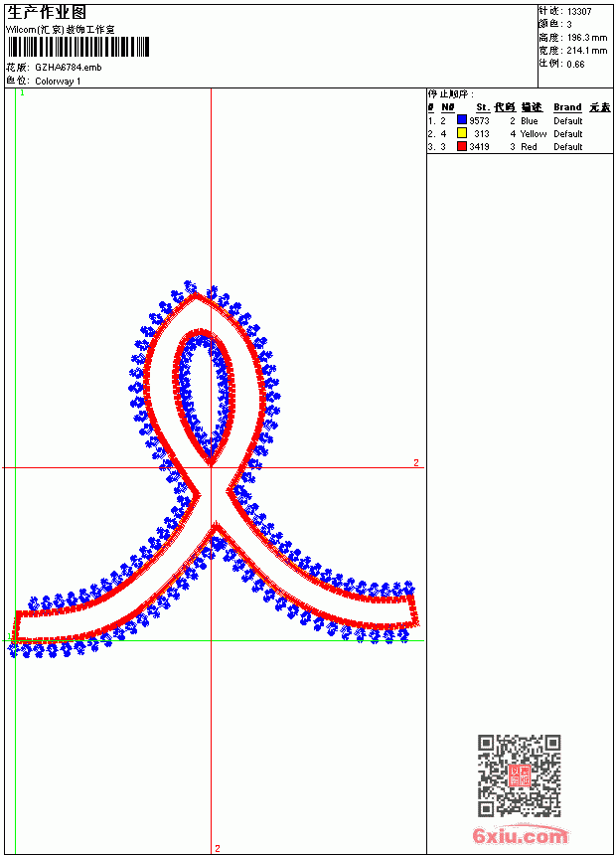This screenshot has height=855, width=616.
Task: Click the barcode under the studio name
Action: tap(78, 47)
